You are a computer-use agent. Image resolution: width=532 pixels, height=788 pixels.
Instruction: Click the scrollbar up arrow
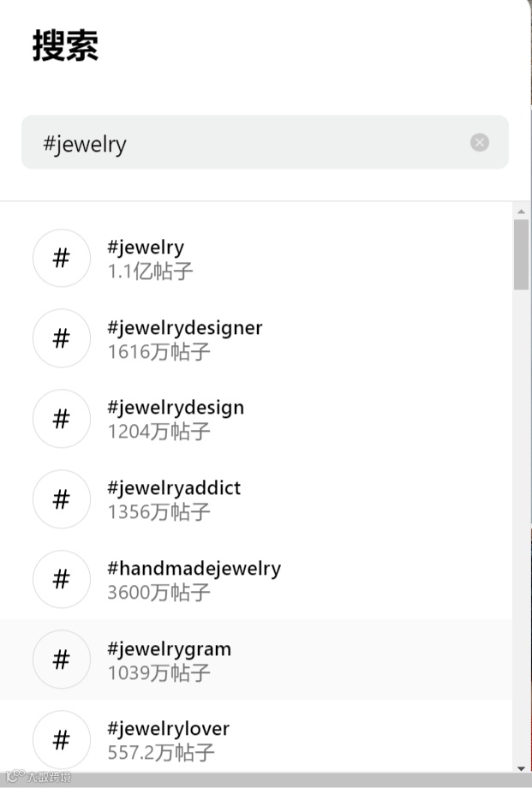[x=521, y=211]
